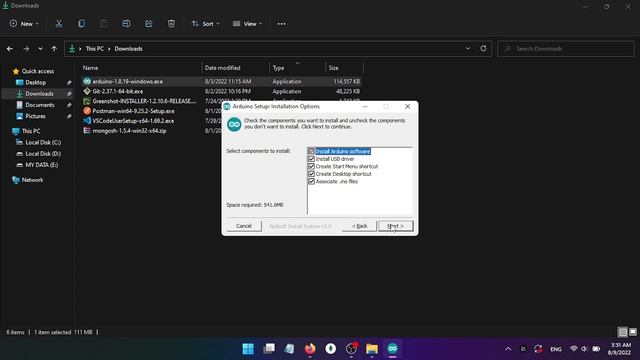
Task: Open the Windows Start button
Action: (248, 349)
